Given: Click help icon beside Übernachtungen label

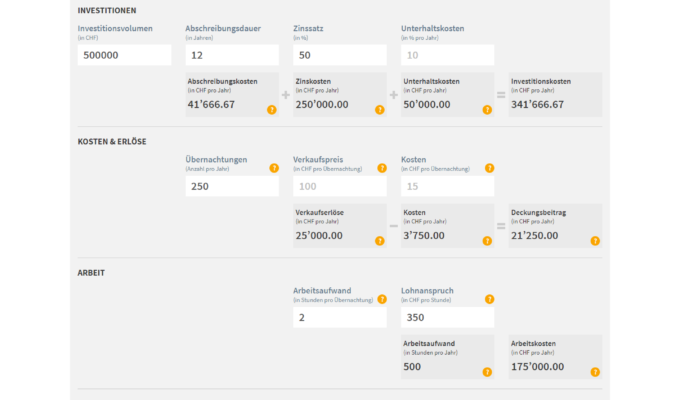Looking at the screenshot, I should tap(273, 168).
